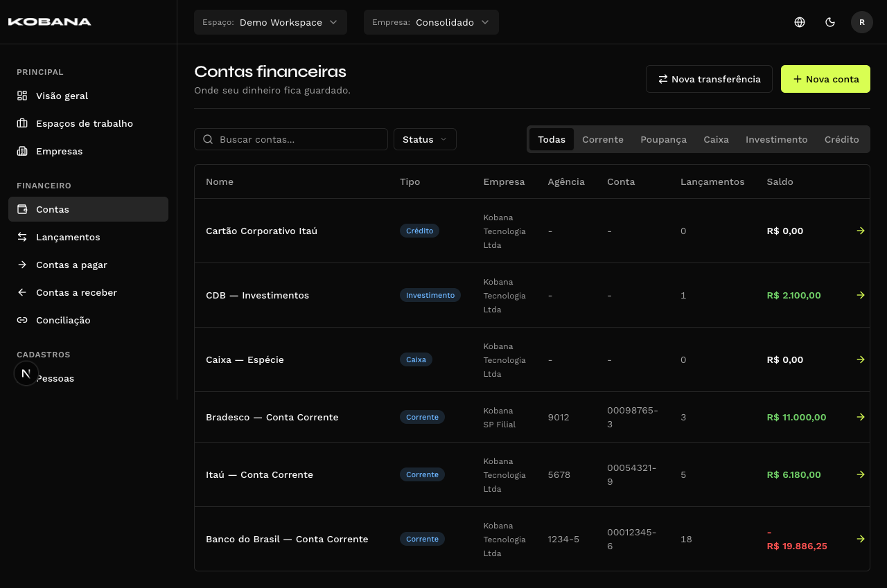Go to Empresas page
Screen dimensions: 887x588
88,151
